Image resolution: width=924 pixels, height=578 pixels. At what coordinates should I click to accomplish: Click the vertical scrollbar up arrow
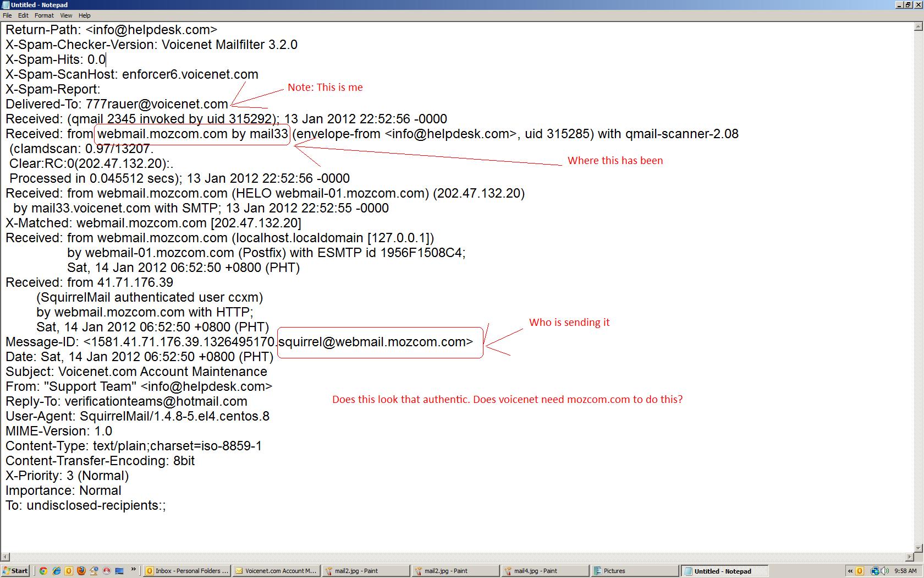(919, 26)
